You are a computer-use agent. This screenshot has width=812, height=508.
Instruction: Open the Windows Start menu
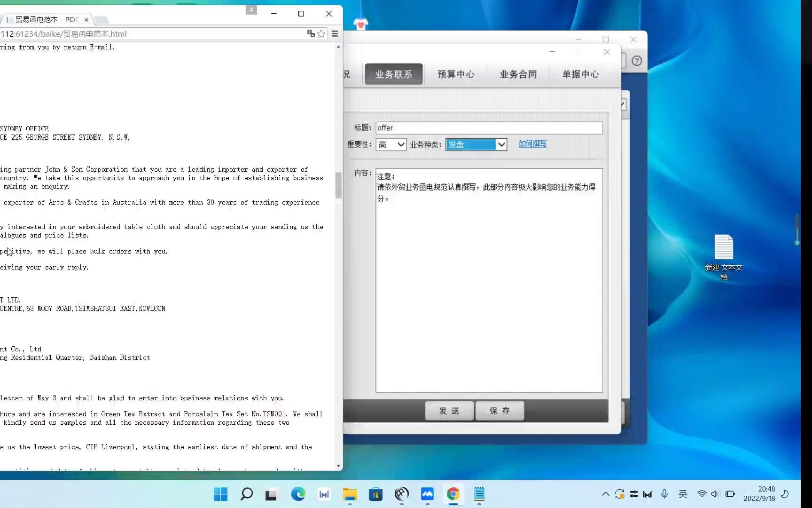(220, 494)
